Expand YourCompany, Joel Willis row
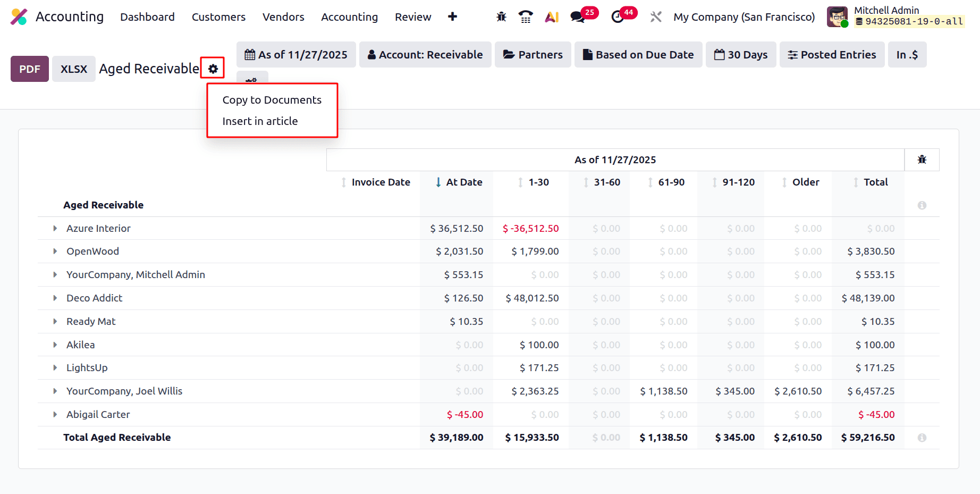This screenshot has height=494, width=980. (55, 391)
